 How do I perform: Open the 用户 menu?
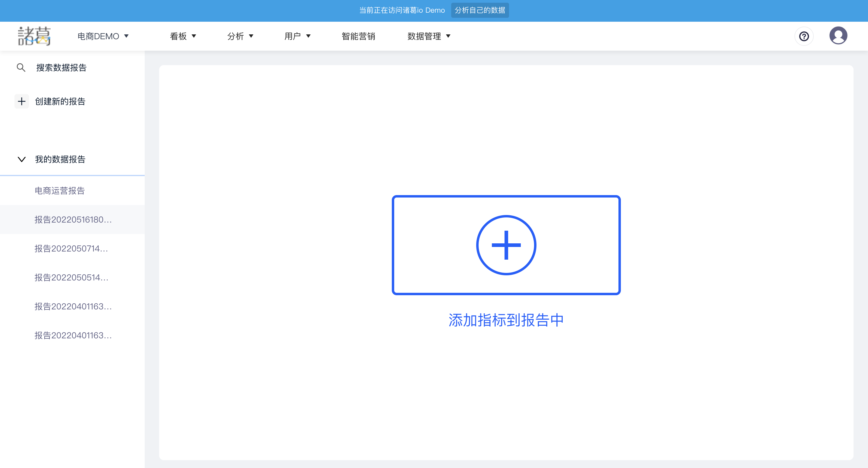pos(297,36)
